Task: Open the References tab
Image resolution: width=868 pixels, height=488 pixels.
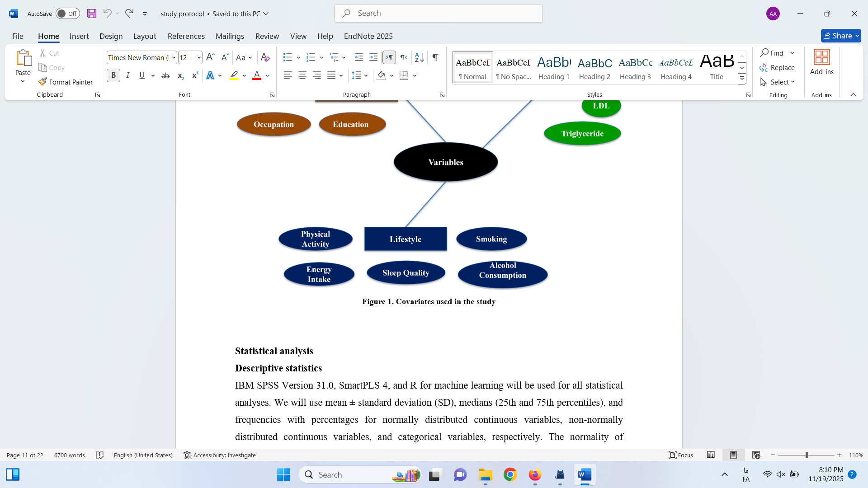Action: (186, 36)
